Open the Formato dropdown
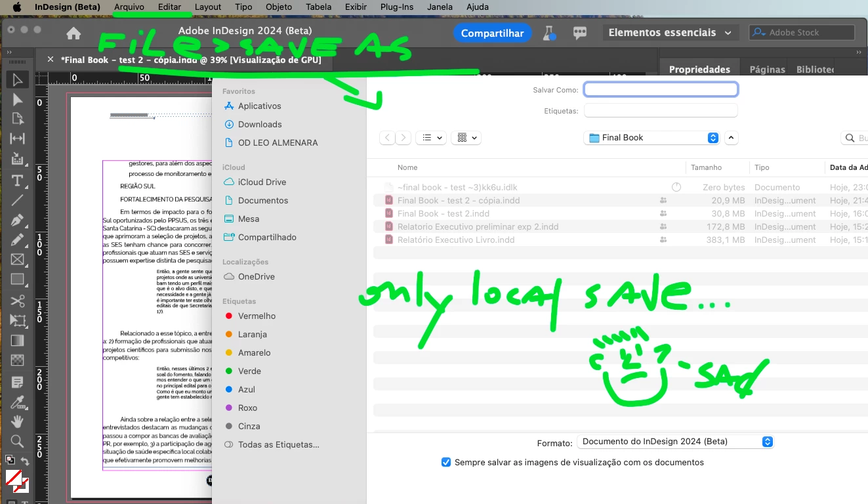 point(676,442)
